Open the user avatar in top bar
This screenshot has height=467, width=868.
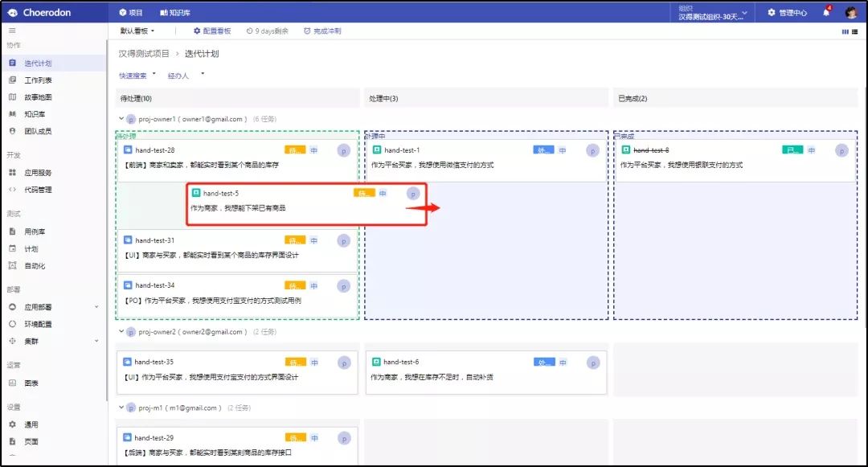coord(850,13)
